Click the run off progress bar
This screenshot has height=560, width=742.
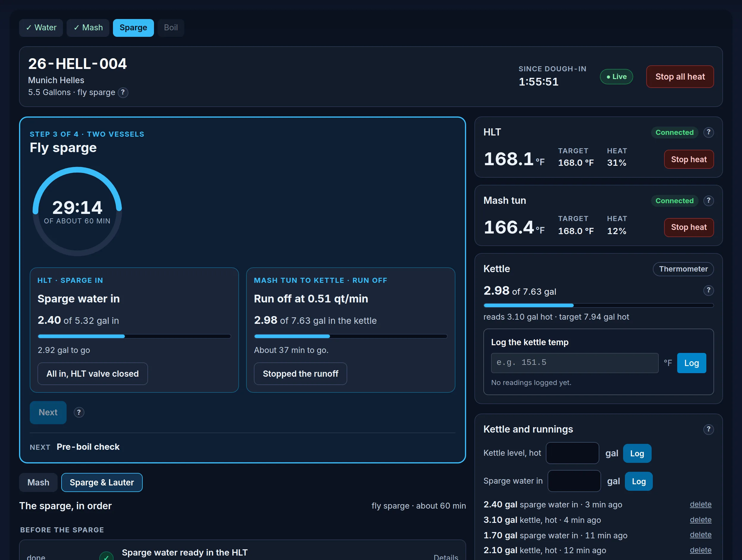click(x=350, y=337)
